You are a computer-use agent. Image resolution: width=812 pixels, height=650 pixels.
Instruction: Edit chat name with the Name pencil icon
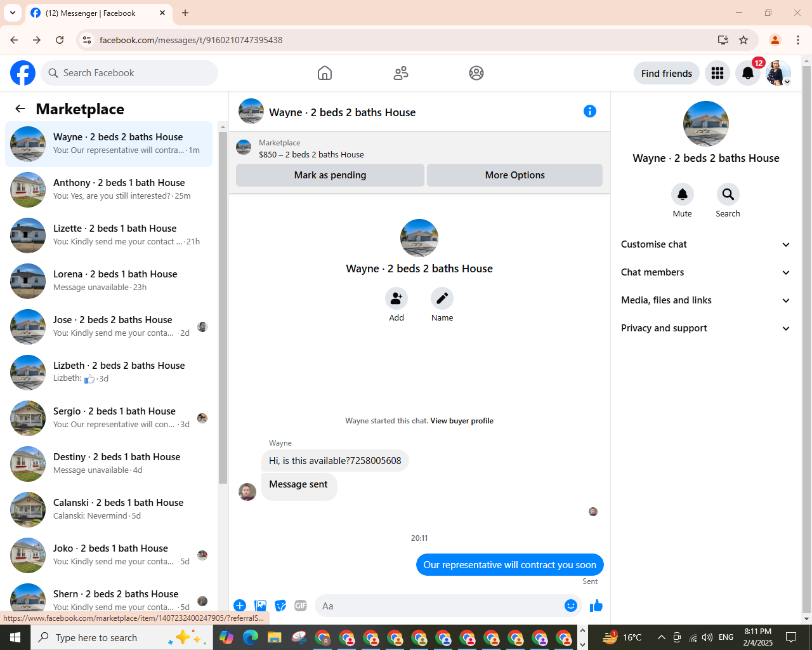442,298
